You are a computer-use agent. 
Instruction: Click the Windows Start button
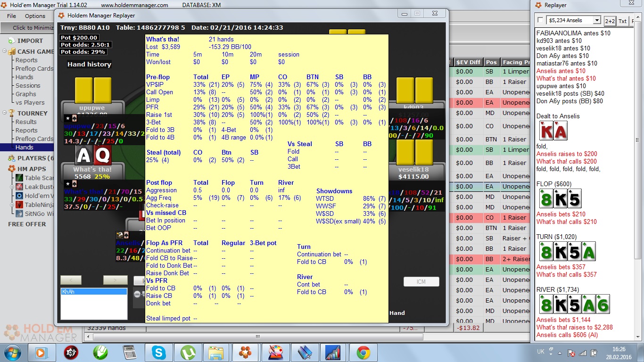(12, 352)
